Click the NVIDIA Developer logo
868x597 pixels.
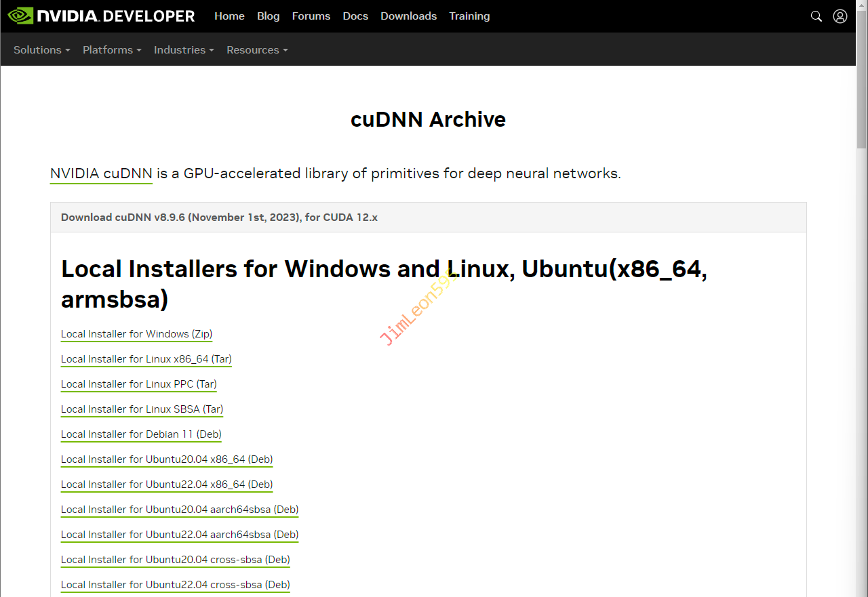101,16
